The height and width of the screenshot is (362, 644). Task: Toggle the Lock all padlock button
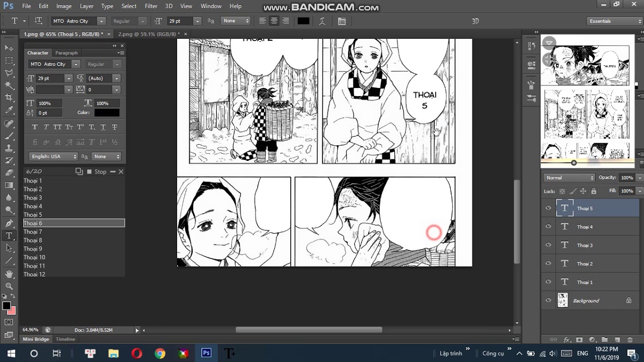(594, 191)
